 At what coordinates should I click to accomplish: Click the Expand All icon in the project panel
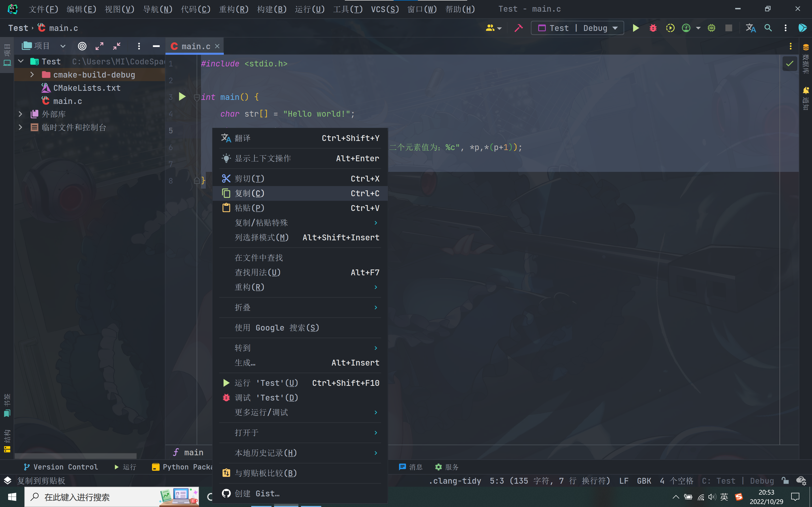coord(99,46)
